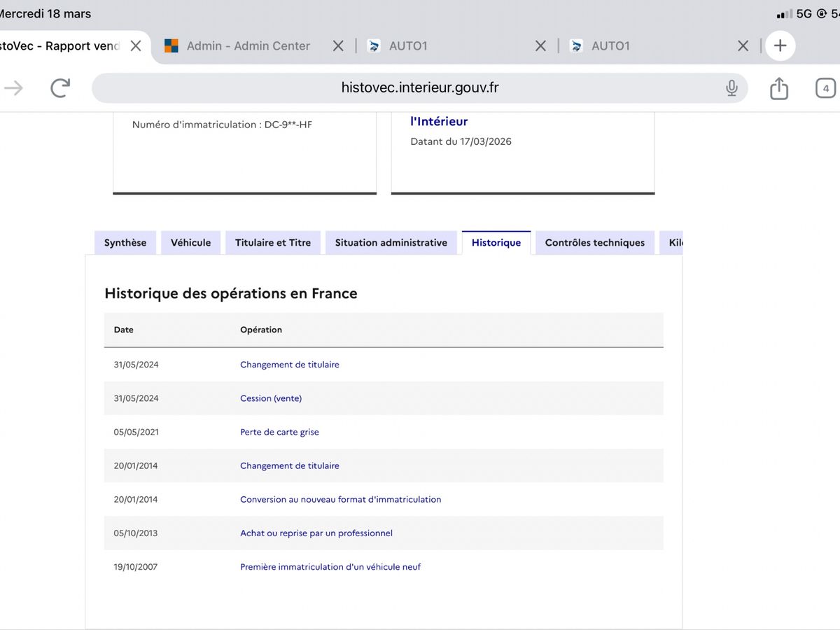Screen dimensions: 840x630
Task: Reload the page with the refresh icon
Action: [x=61, y=87]
